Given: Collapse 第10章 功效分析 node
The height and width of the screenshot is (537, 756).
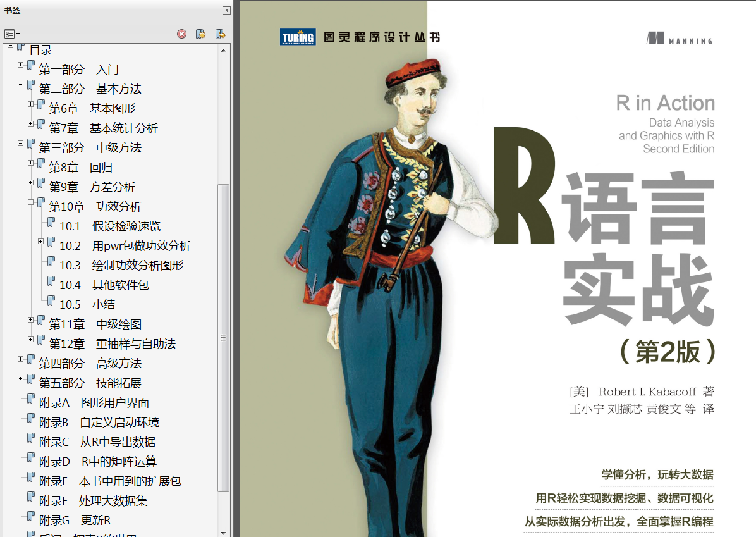Looking at the screenshot, I should click(30, 202).
